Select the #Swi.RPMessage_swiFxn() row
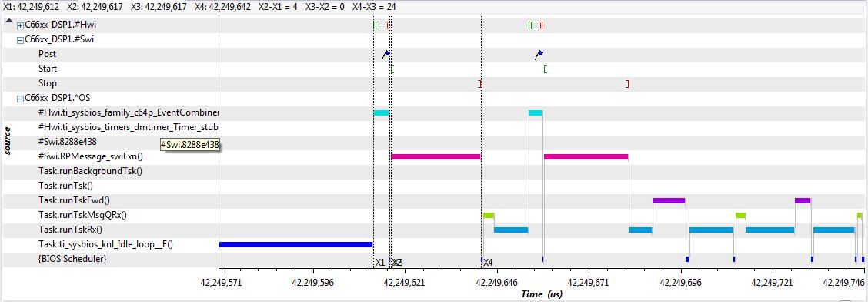 tap(91, 156)
